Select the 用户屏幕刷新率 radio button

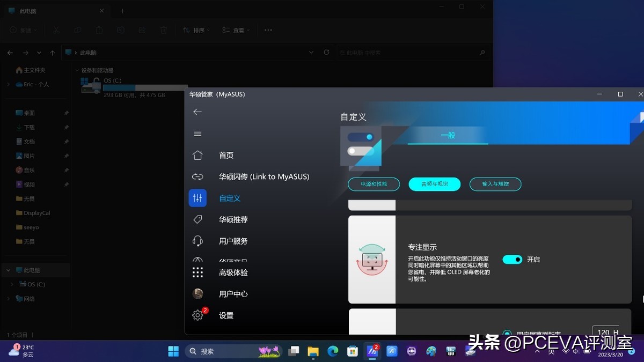(x=507, y=333)
